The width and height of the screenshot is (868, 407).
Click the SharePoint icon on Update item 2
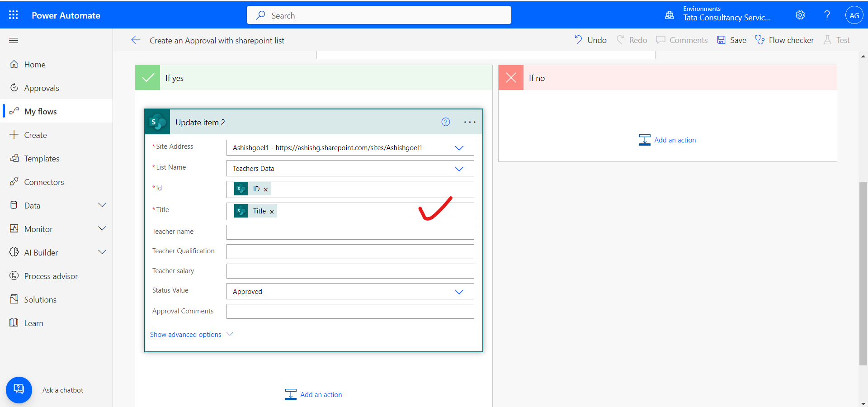click(x=157, y=122)
